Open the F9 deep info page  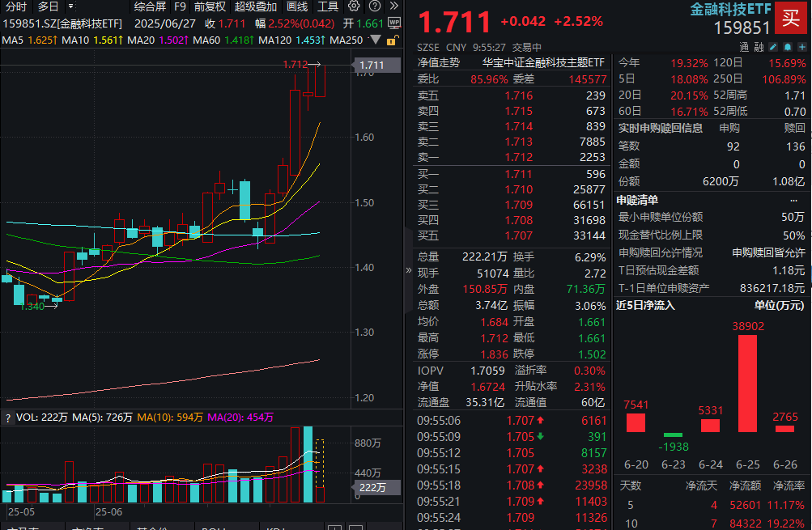coord(180,6)
